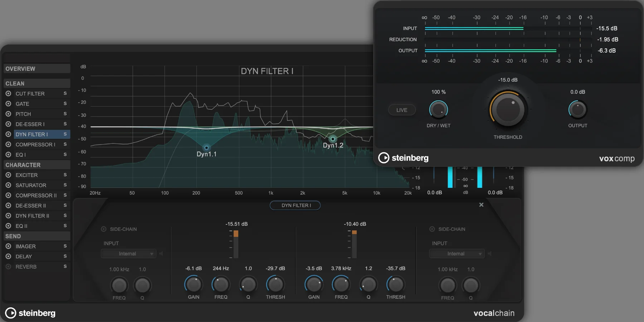Toggle the PITCH module on or off
This screenshot has width=644, height=322.
(x=8, y=114)
